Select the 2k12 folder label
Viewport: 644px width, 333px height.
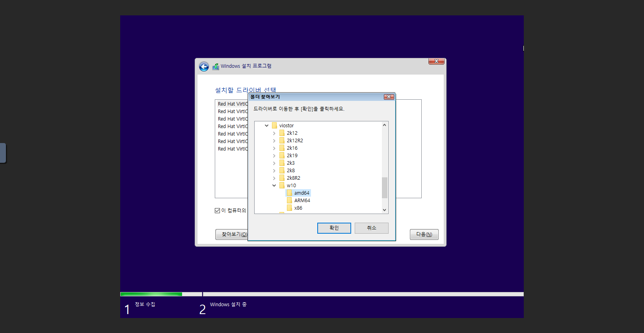tap(292, 133)
